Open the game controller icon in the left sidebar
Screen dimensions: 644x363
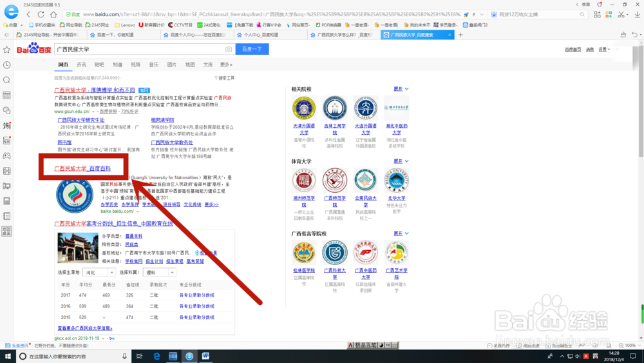(6, 156)
